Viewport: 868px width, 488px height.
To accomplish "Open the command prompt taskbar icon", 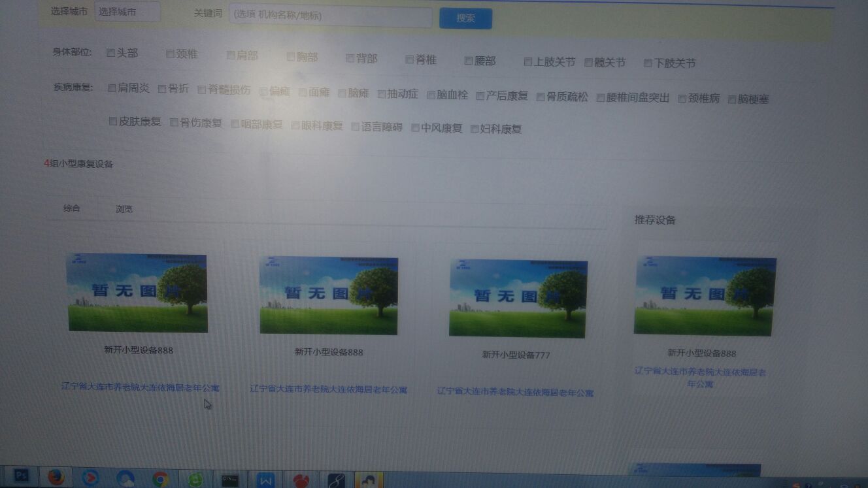I will 230,480.
